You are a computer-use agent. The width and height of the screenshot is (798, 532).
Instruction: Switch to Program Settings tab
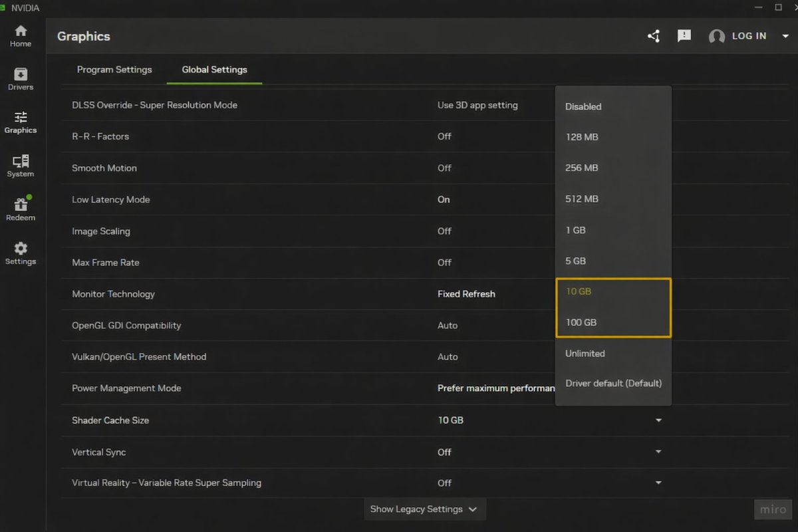(114, 69)
